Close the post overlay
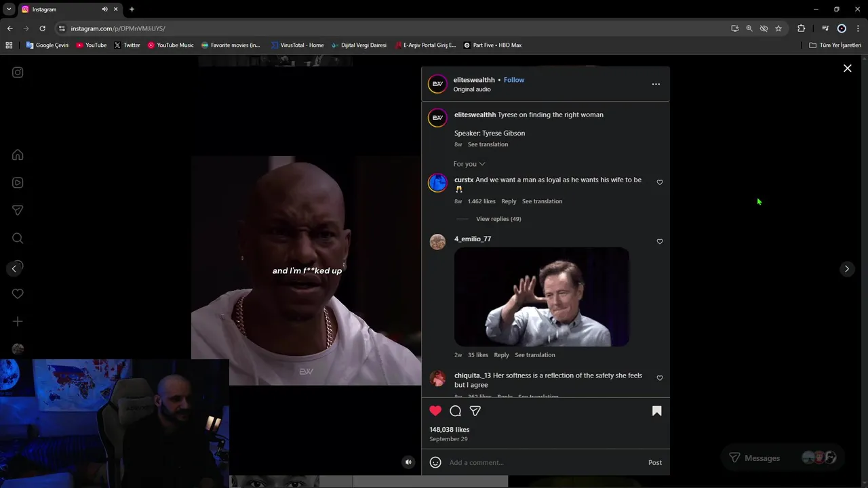 pos(847,68)
